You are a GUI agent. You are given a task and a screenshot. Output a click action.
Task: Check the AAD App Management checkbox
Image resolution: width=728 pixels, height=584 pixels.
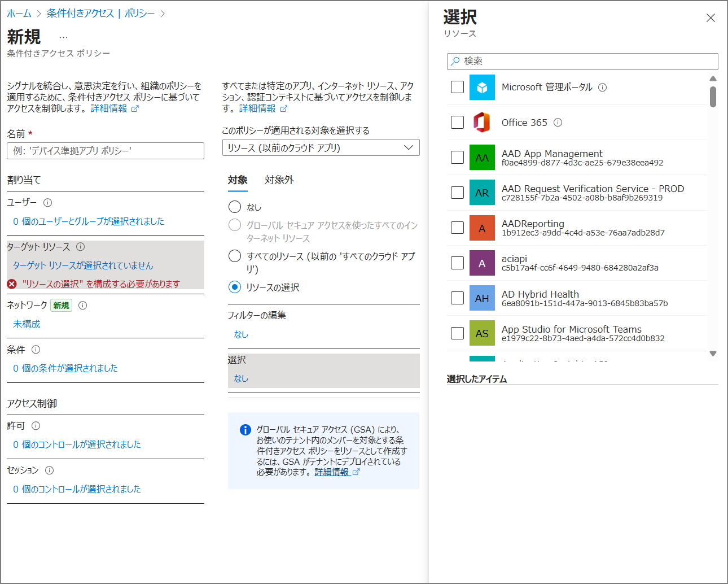pos(458,157)
